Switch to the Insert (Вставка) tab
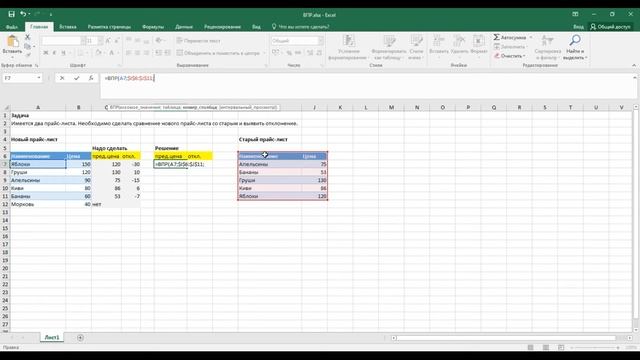Screen dimensions: 640x360 pyautogui.click(x=68, y=27)
